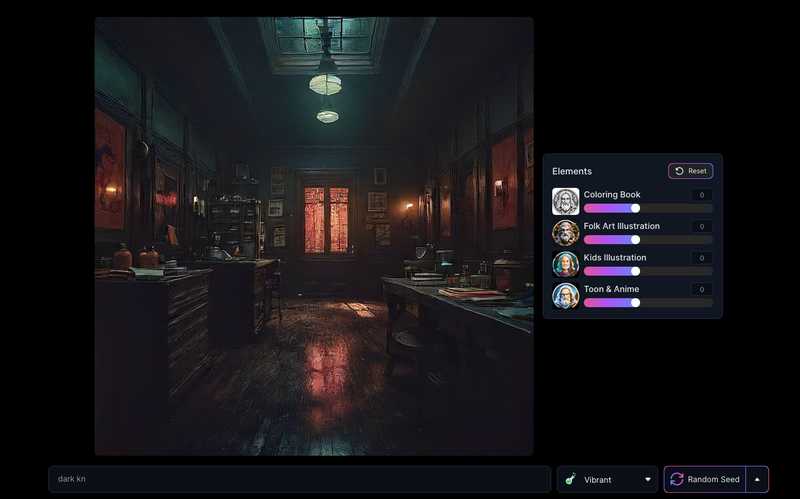Click the generated dark room image
The width and height of the screenshot is (800, 499).
[x=314, y=236]
